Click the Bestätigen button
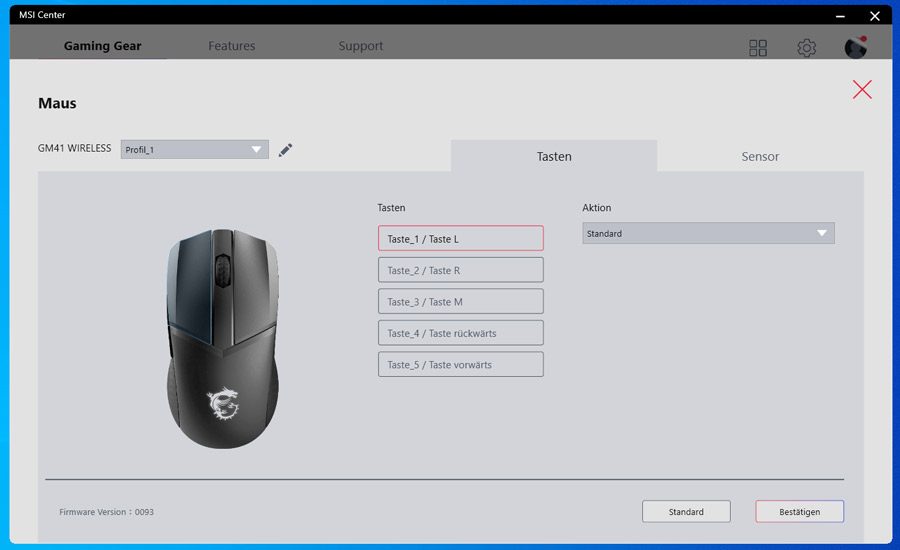The height and width of the screenshot is (550, 900). coord(799,512)
